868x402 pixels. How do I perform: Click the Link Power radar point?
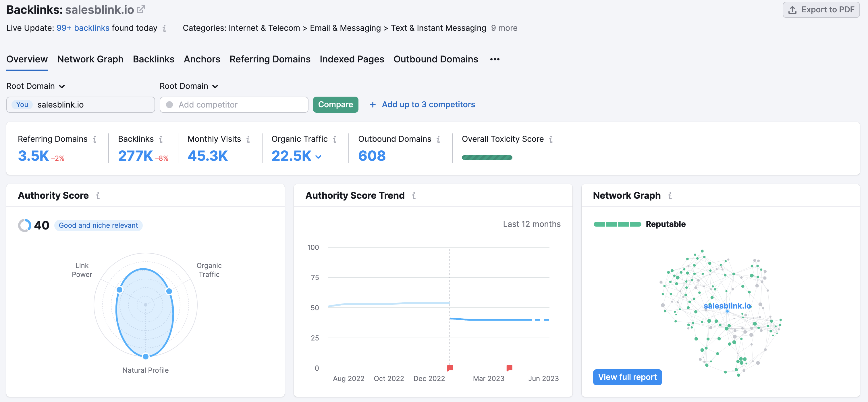[x=119, y=289]
